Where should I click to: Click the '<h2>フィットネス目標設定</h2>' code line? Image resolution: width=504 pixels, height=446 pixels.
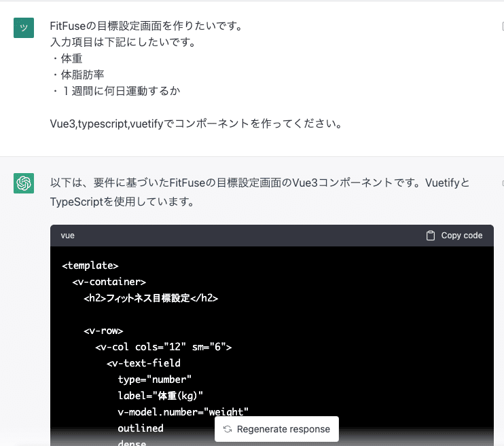click(151, 298)
